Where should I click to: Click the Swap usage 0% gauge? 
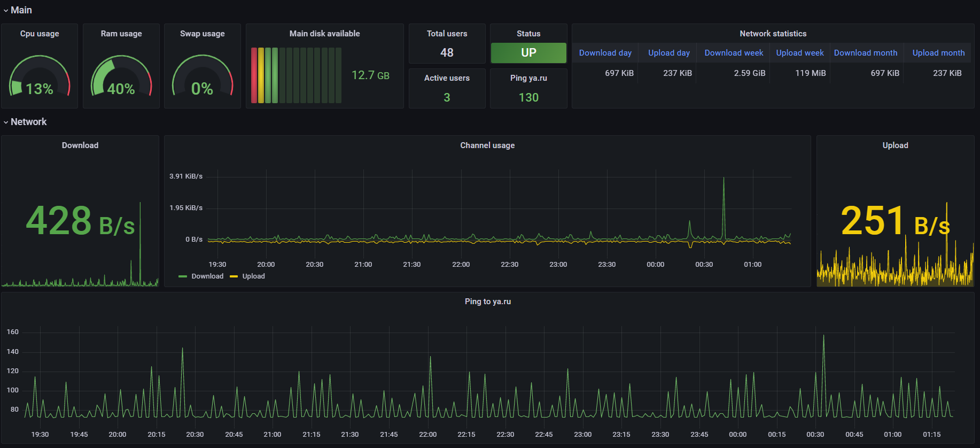pos(203,76)
